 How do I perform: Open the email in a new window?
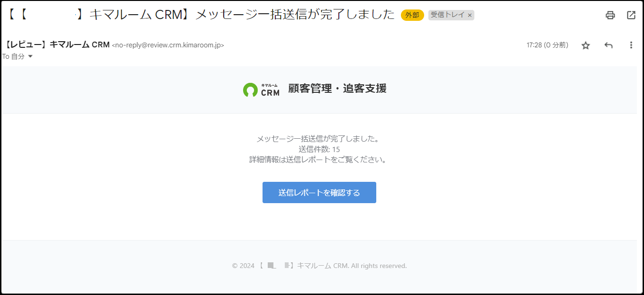(631, 15)
